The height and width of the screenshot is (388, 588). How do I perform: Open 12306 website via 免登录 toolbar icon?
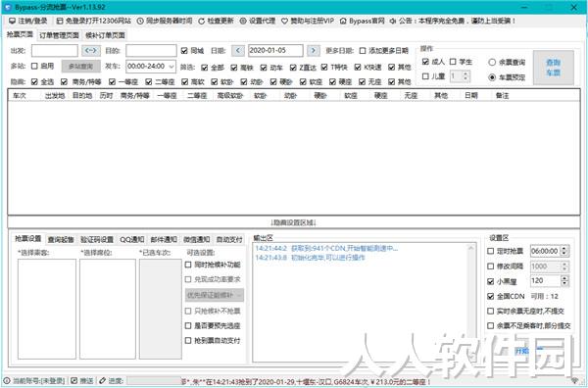60,21
